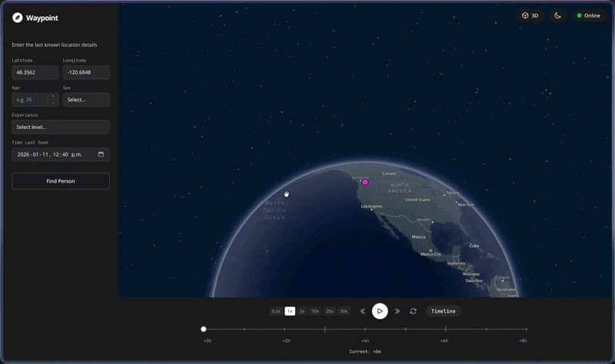Click the magenta location marker on the globe

(365, 182)
